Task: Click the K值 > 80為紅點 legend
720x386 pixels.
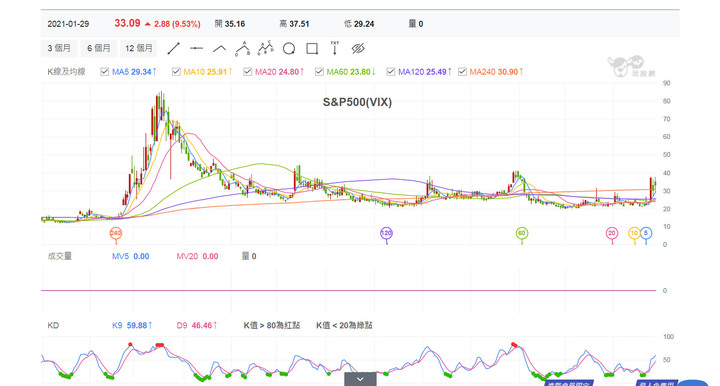Action: tap(271, 325)
